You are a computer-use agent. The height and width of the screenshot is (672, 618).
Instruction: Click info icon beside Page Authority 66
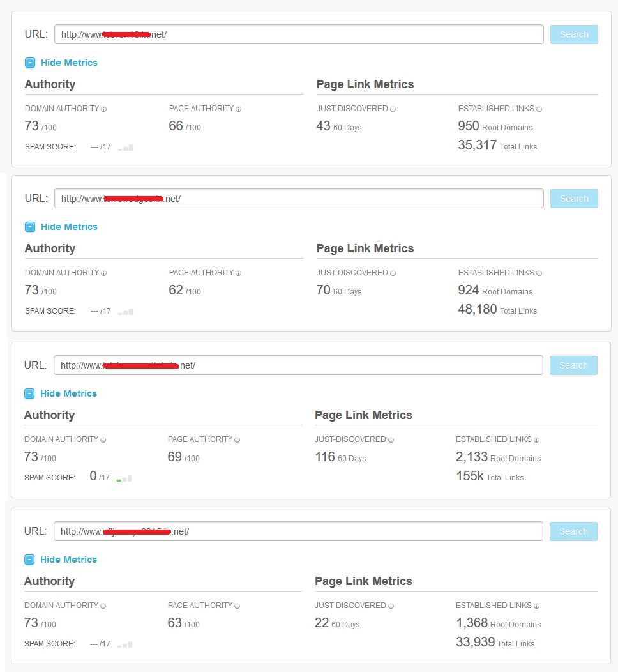pyautogui.click(x=238, y=109)
